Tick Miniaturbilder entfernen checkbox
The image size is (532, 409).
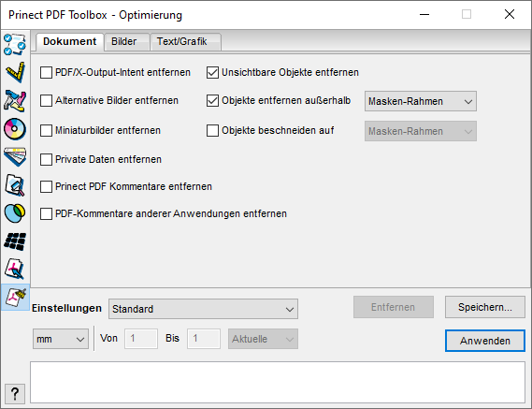tap(46, 130)
